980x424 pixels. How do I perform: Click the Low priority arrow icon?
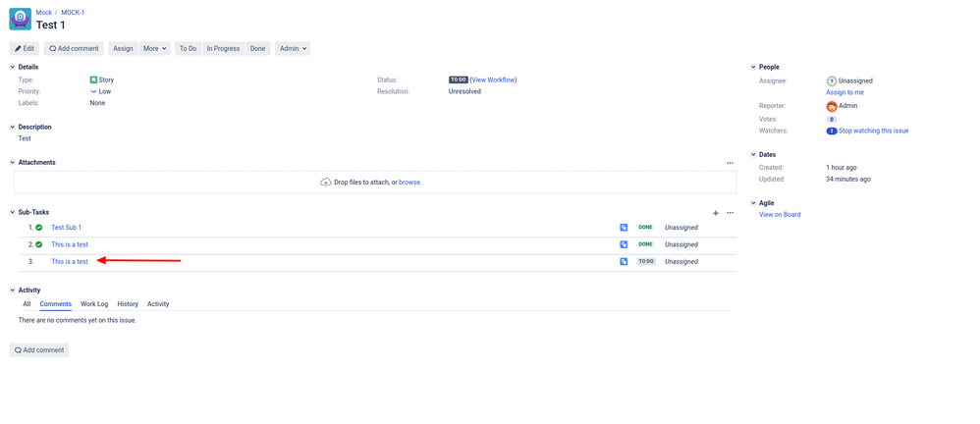tap(93, 91)
